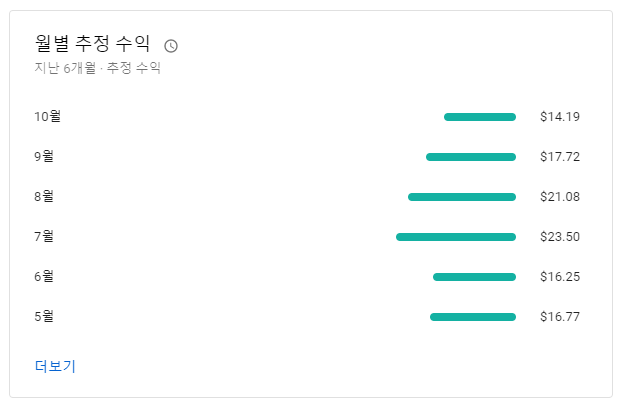Viewport: 619px width, 406px height.
Task: Select the 10월 row label
Action: (x=47, y=117)
